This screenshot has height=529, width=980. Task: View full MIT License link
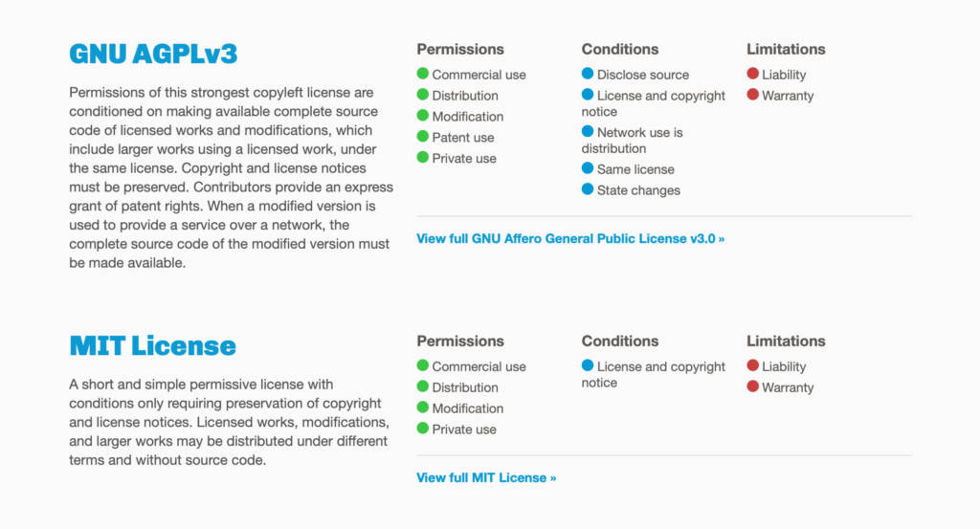pos(486,477)
